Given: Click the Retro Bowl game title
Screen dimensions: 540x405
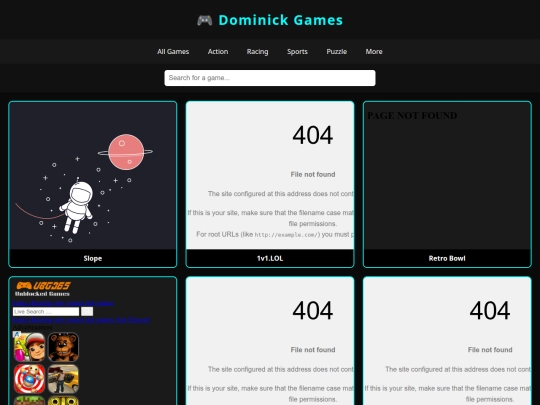Looking at the screenshot, I should [x=447, y=258].
